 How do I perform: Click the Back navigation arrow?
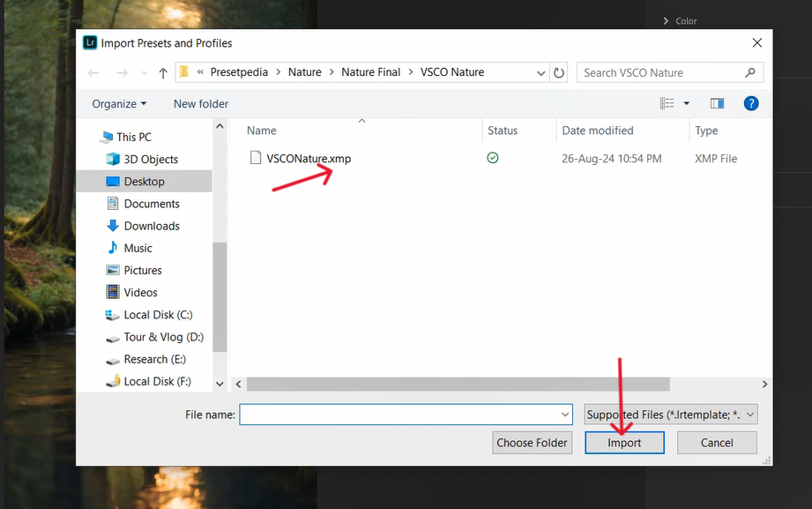(x=94, y=72)
